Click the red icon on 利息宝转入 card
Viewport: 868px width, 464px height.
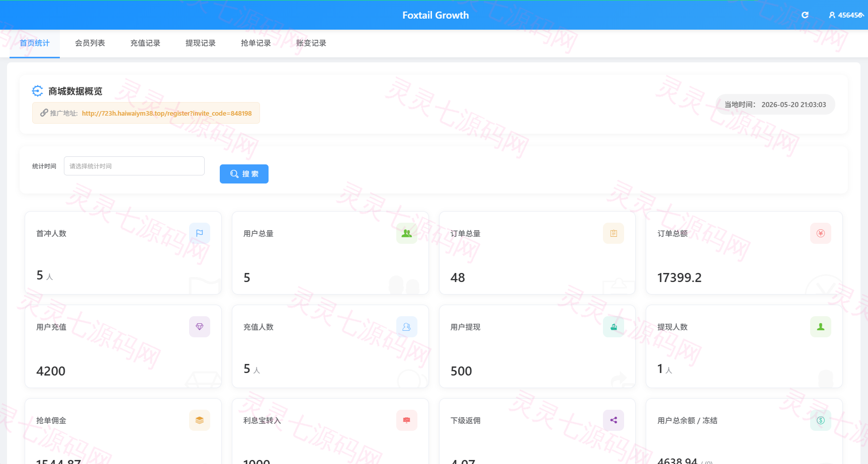pos(407,420)
